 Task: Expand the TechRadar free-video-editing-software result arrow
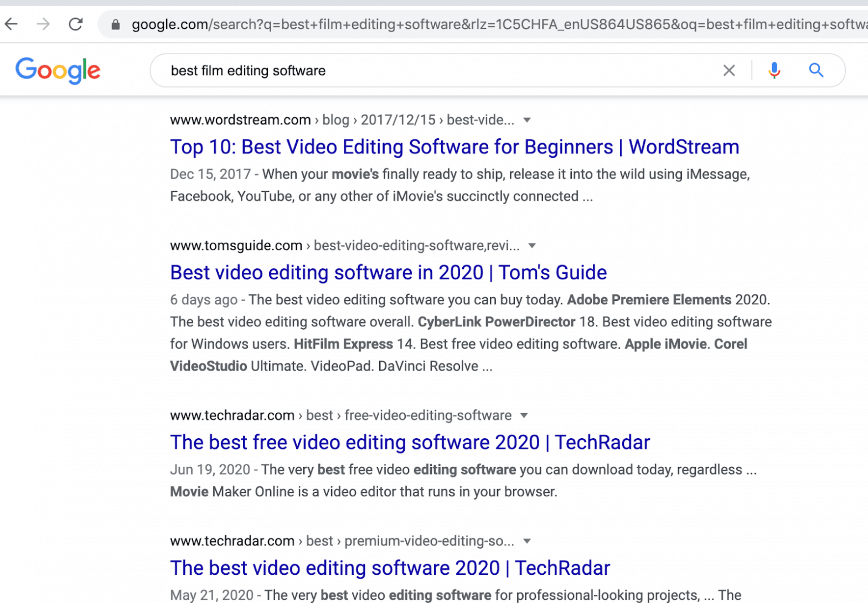[x=524, y=415]
